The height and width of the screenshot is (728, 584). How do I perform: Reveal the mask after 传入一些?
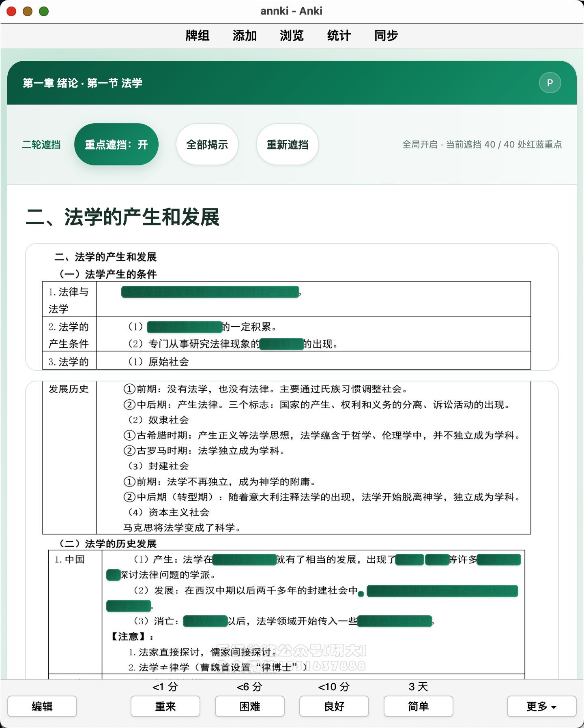click(x=395, y=621)
